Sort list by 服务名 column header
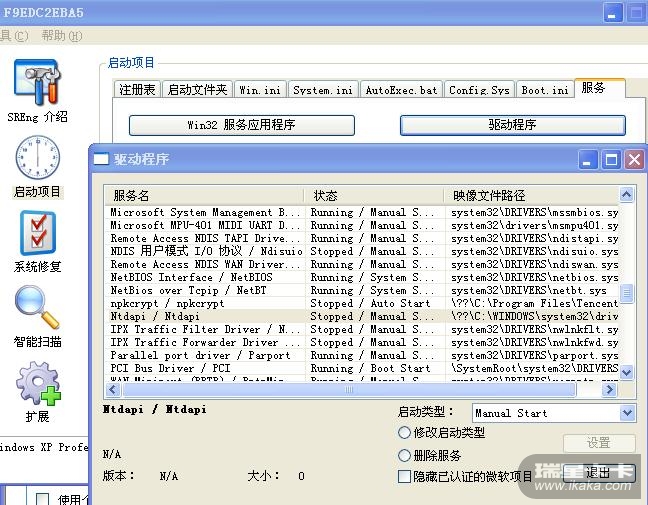The image size is (648, 505). [204, 195]
